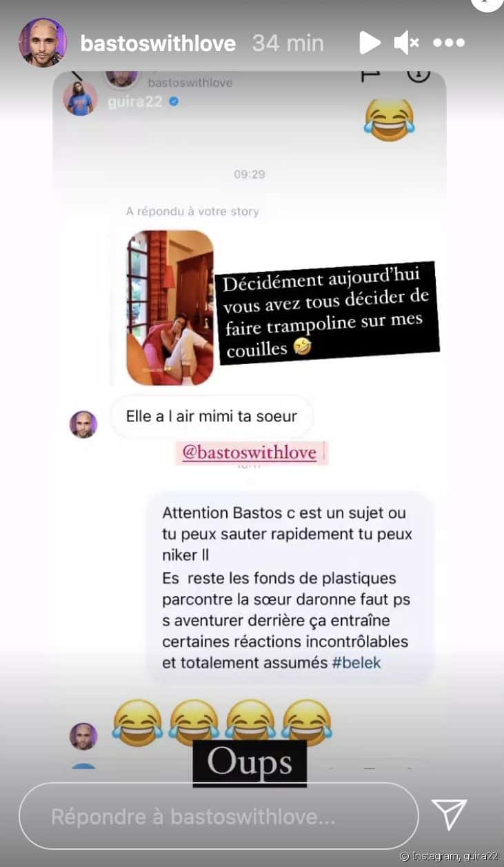504x867 pixels.
Task: Open the three-dot more options menu
Action: [x=450, y=43]
